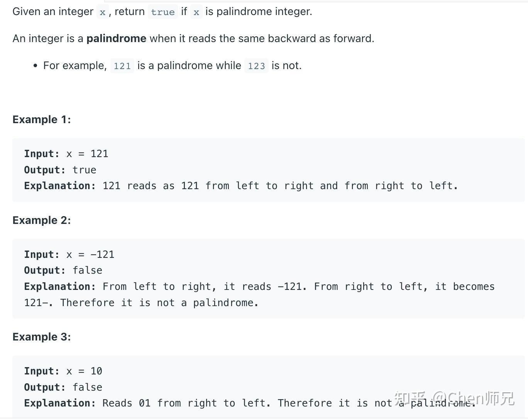Screen dimensions: 528x420
Task: Click the "Therefore it is not a palindrome" line in Example 2
Action: 141,303
